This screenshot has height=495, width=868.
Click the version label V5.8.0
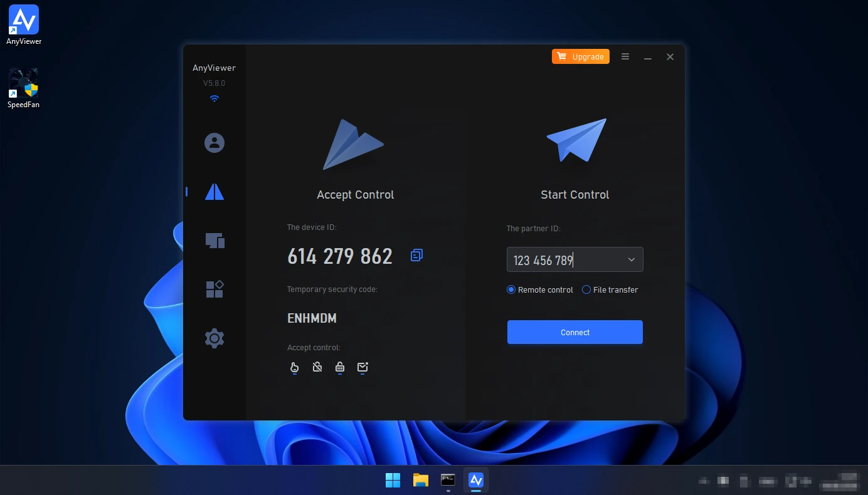pos(214,83)
